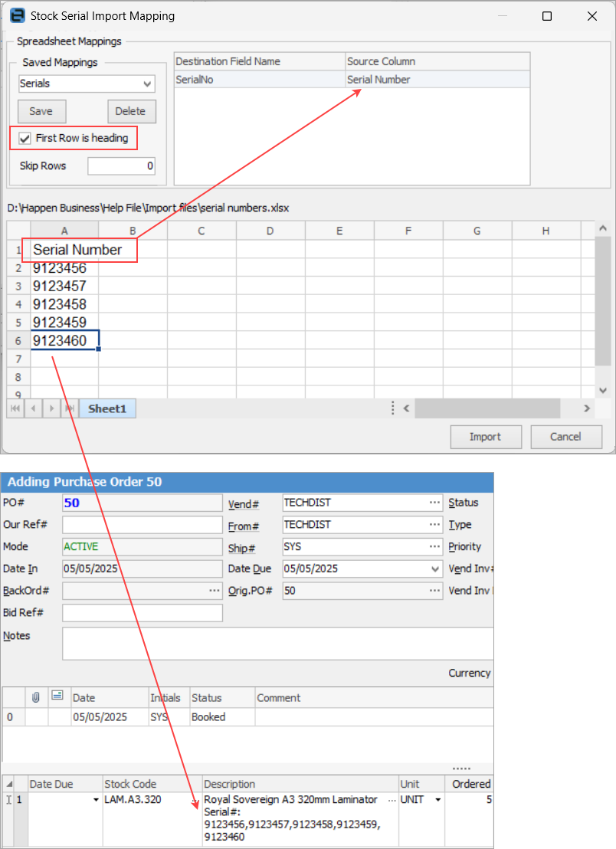Click Serial Number source column cell
The width and height of the screenshot is (616, 849).
tap(437, 80)
